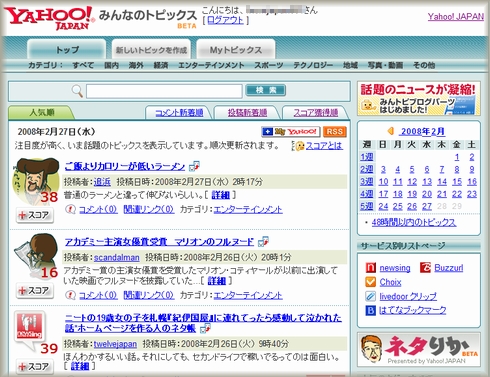
Task: Select February 27 in the calendar
Action: pyautogui.click(x=427, y=206)
